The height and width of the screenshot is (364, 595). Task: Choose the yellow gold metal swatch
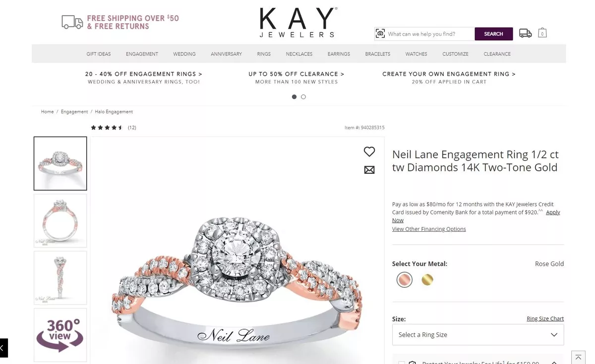coord(427,280)
